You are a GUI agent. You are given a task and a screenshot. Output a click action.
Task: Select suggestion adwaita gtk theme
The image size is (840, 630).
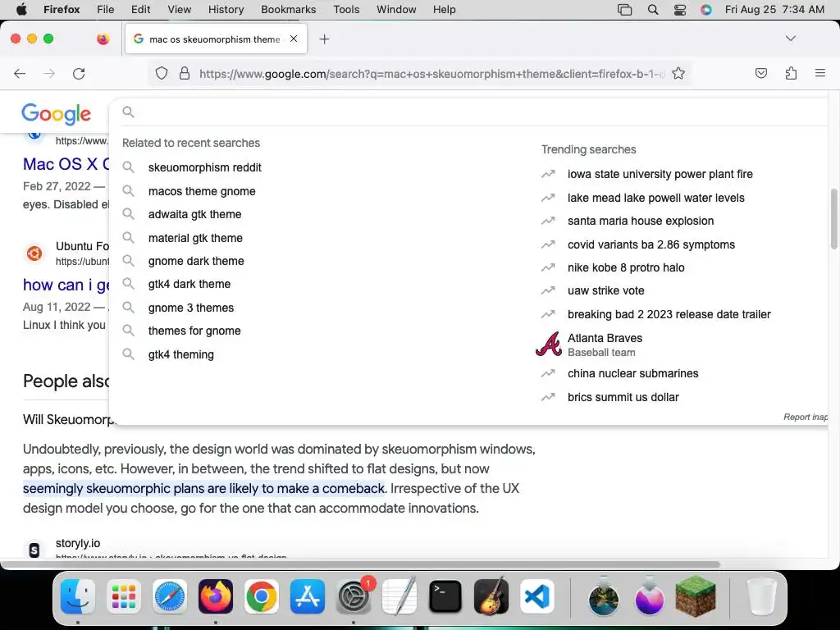pos(195,214)
